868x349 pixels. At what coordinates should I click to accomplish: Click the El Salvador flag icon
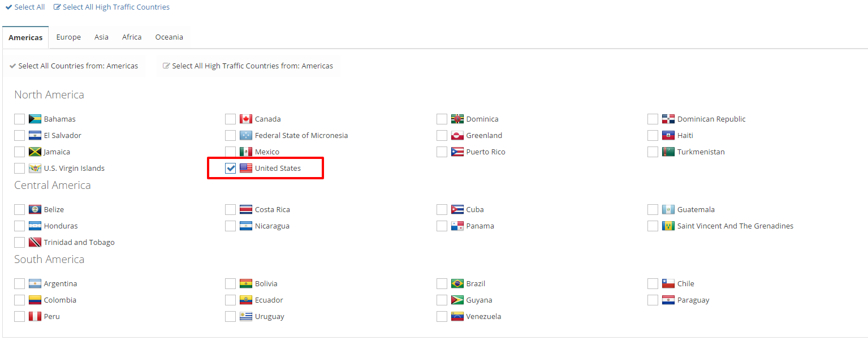35,135
